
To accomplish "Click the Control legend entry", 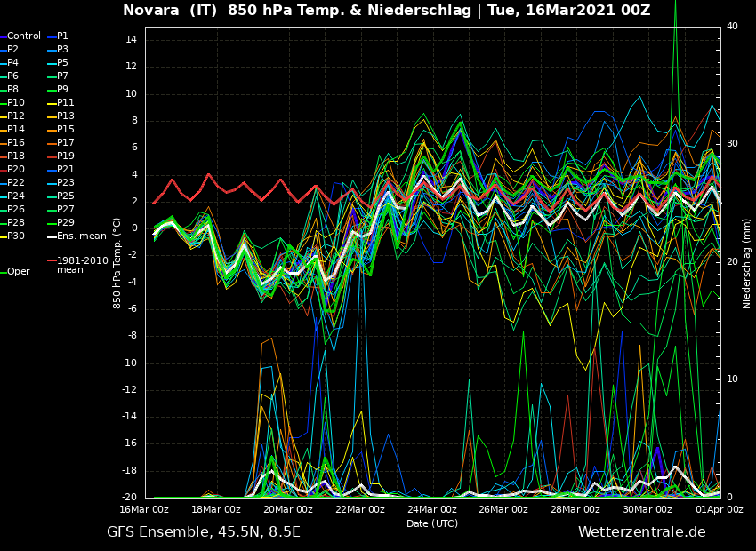I will click(x=20, y=36).
